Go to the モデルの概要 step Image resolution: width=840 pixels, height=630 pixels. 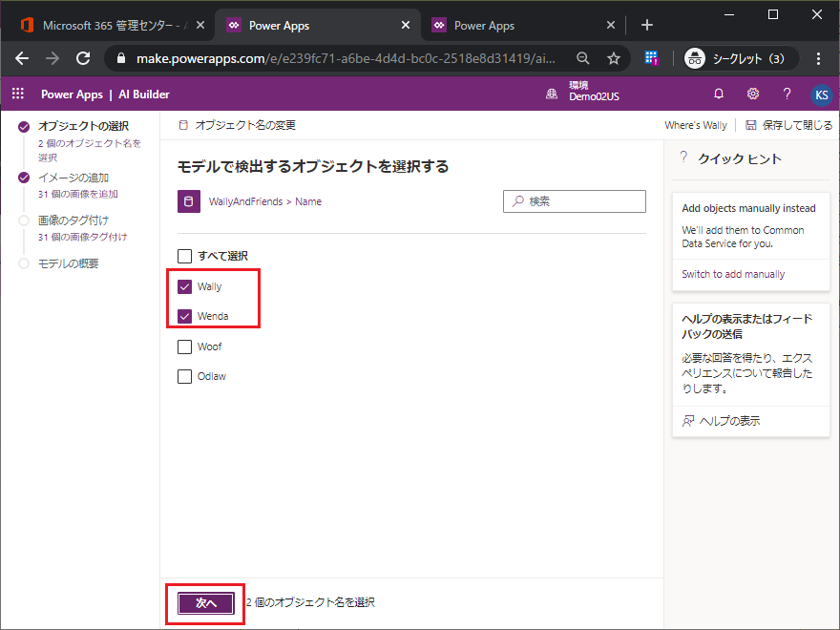pos(68,263)
